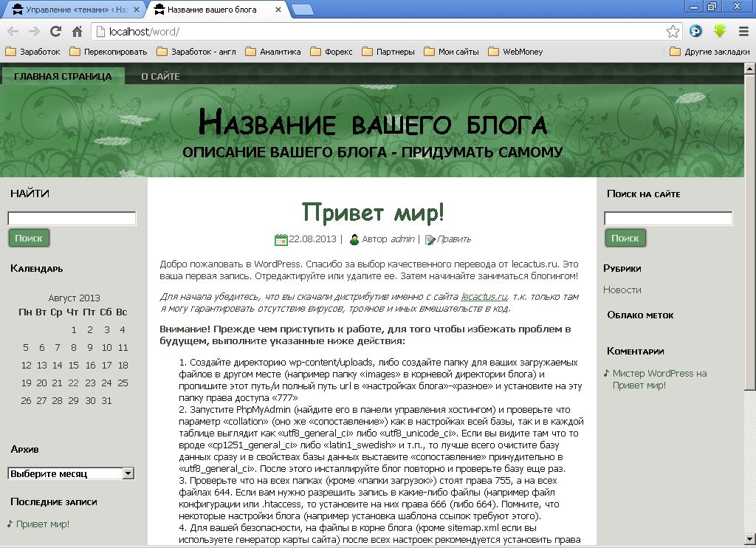Viewport: 756px width, 548px height.
Task: Open «Привет мир!» in the comments widget
Action: point(639,386)
